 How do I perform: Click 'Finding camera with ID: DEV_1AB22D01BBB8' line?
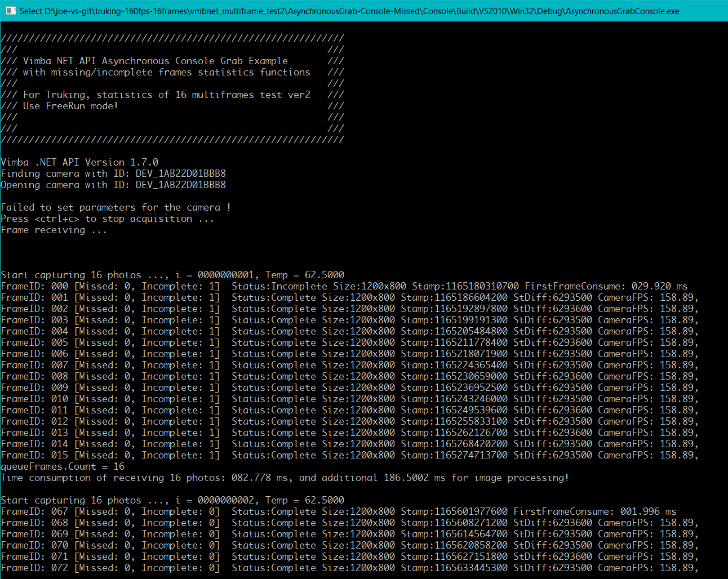tap(113, 173)
